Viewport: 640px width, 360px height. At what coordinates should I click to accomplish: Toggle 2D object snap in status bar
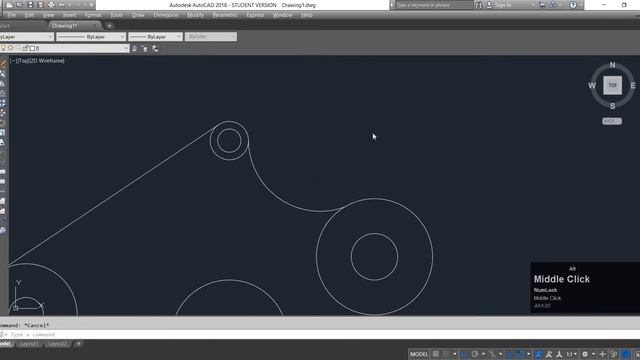520,354
